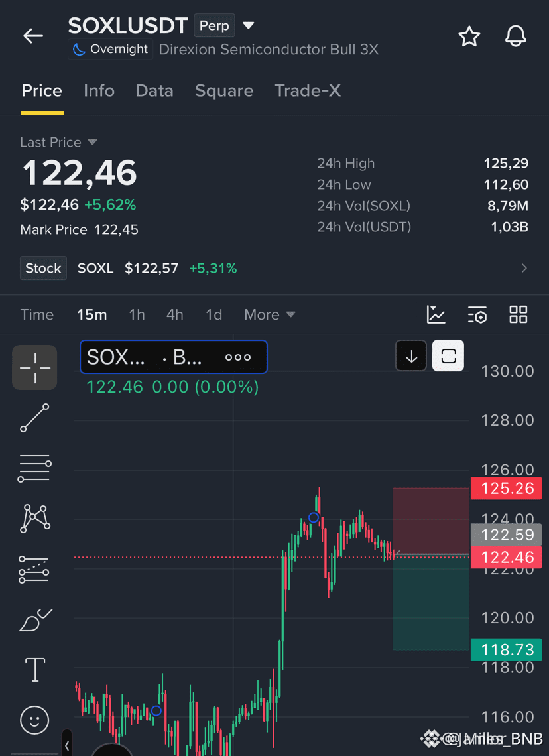Image resolution: width=549 pixels, height=756 pixels.
Task: Select the 15m timeframe
Action: (92, 315)
